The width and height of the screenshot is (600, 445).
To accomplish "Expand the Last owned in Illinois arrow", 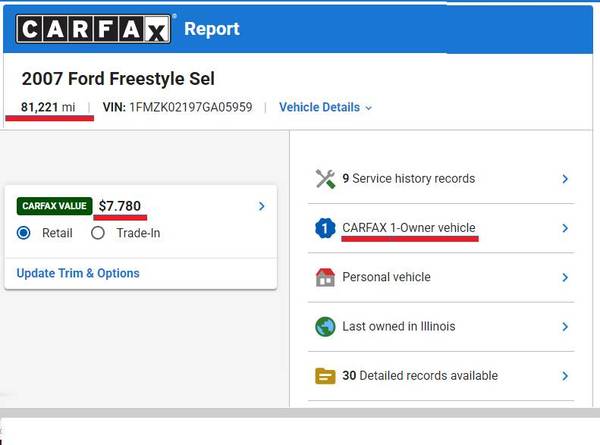I will pyautogui.click(x=565, y=327).
